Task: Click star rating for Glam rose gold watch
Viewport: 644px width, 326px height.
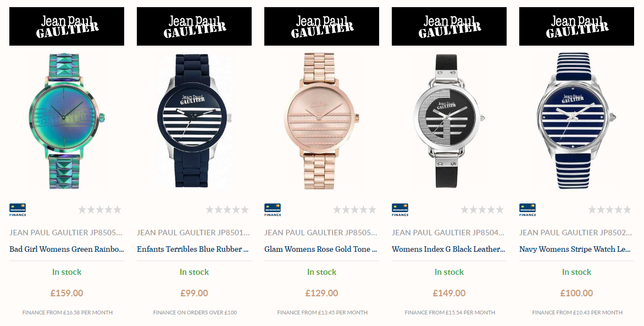Action: (354, 210)
